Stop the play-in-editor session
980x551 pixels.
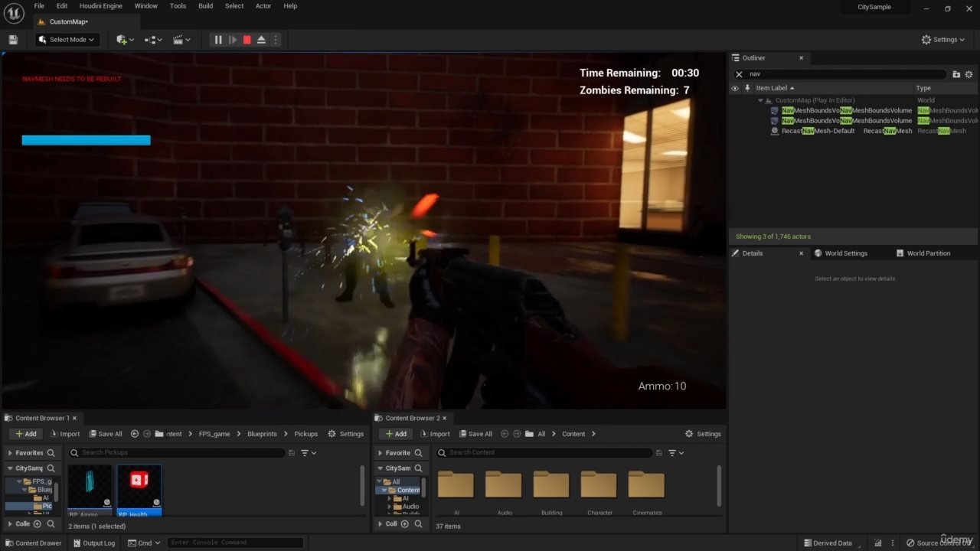[247, 40]
